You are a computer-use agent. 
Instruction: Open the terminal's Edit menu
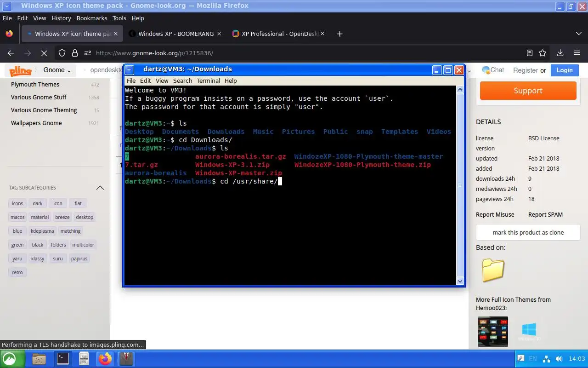[146, 80]
